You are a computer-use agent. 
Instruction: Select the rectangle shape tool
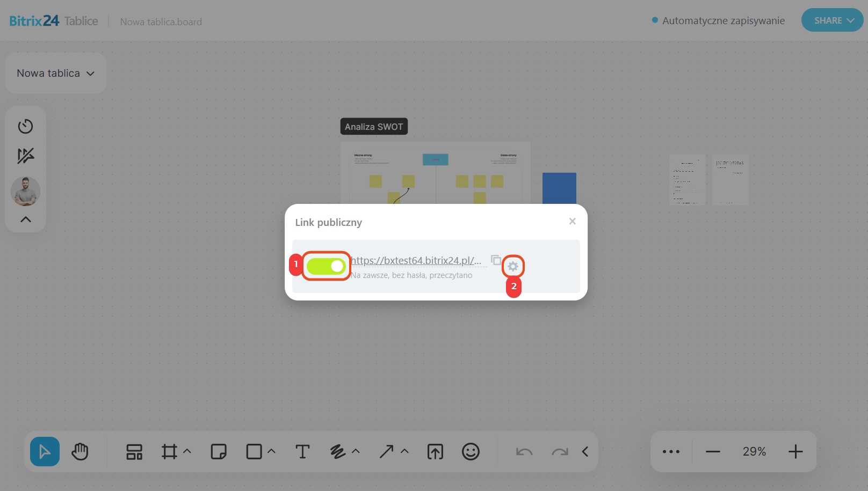tap(254, 452)
